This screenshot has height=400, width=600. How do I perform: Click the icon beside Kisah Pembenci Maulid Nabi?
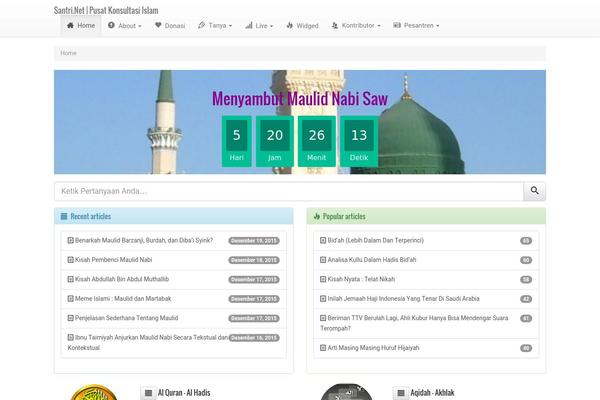point(70,260)
